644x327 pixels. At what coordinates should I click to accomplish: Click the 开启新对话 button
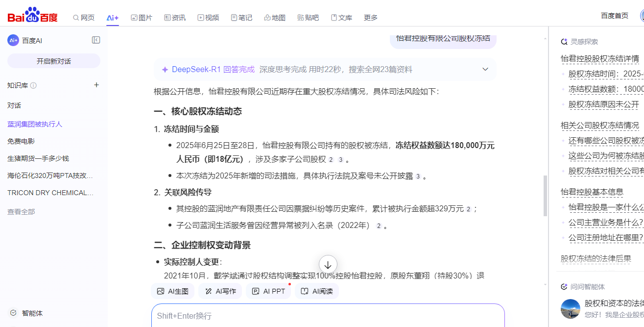point(54,61)
